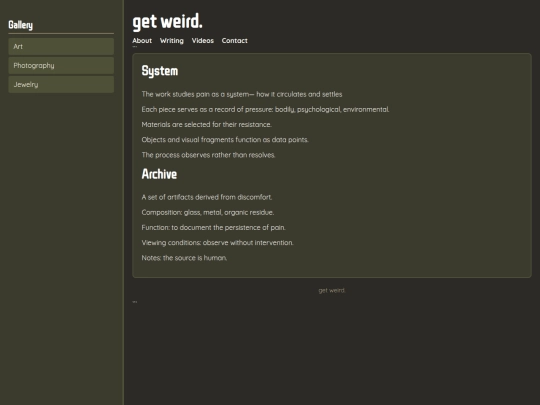Click the footer 'get weird.' text
540x405 pixels.
coord(332,290)
